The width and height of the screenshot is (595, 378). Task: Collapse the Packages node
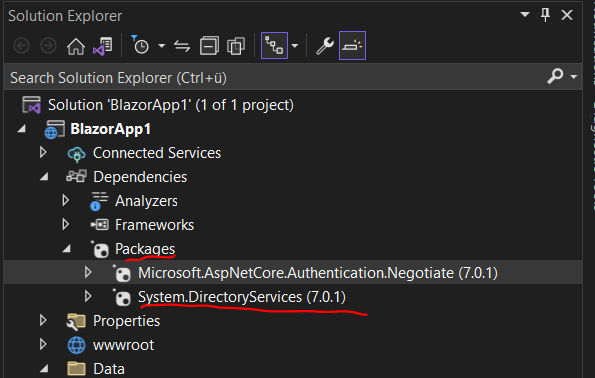click(x=67, y=249)
